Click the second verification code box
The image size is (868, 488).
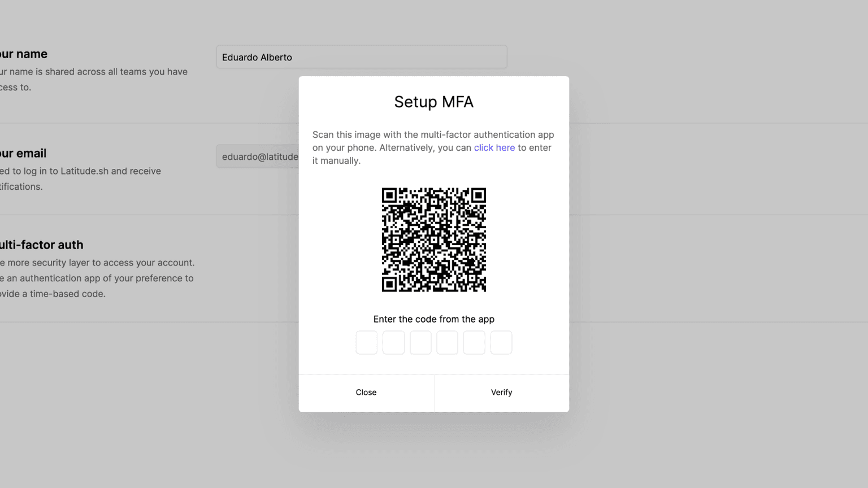pyautogui.click(x=393, y=342)
